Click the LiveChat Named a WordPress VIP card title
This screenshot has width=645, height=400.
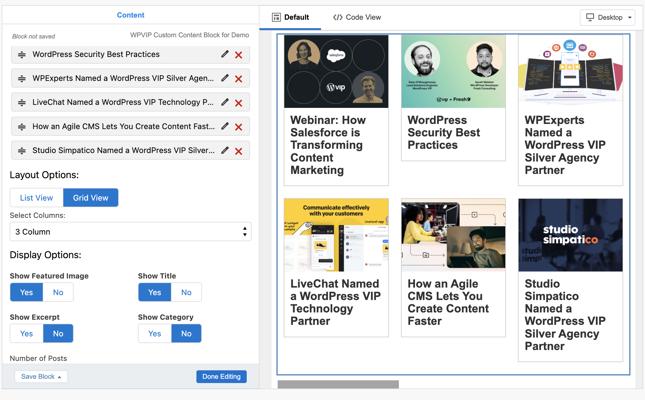click(335, 302)
